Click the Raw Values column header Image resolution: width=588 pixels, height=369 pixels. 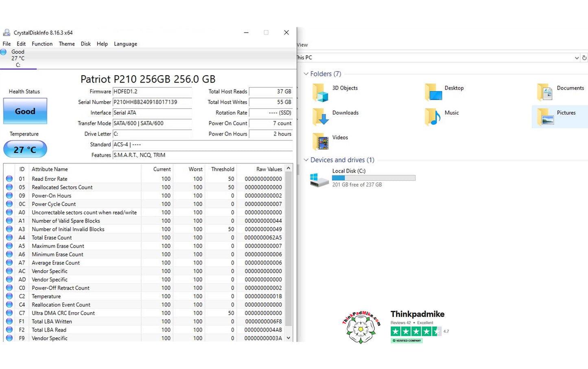coord(261,169)
